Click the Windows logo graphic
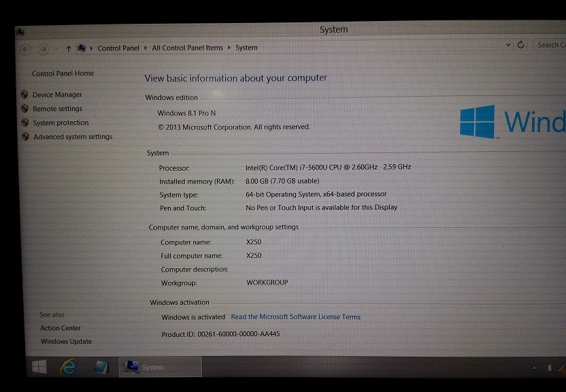566x392 pixels. 477,122
